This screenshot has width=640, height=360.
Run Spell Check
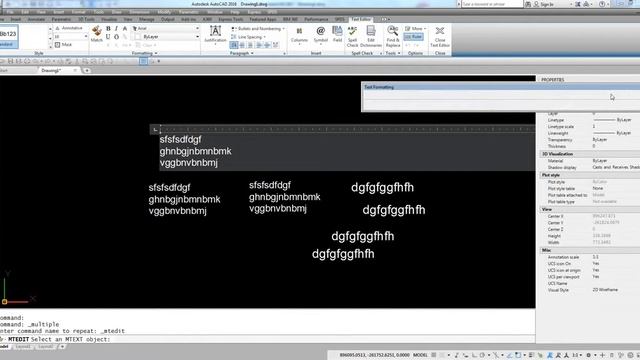[352, 37]
